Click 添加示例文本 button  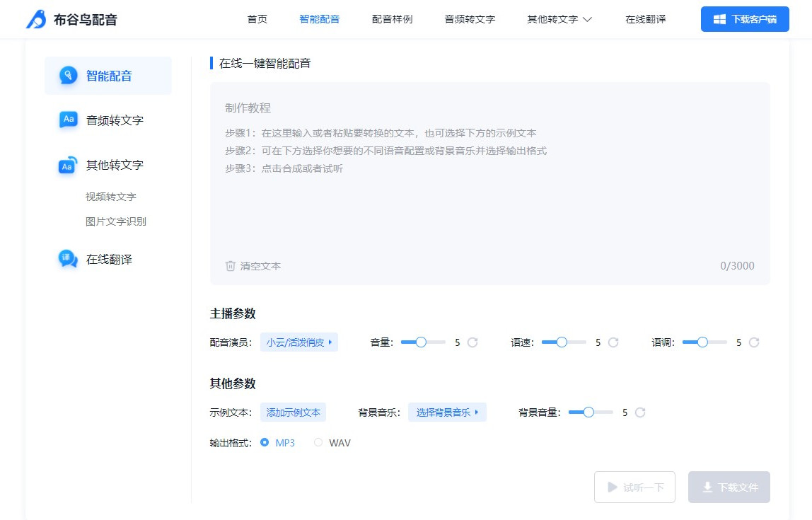293,412
